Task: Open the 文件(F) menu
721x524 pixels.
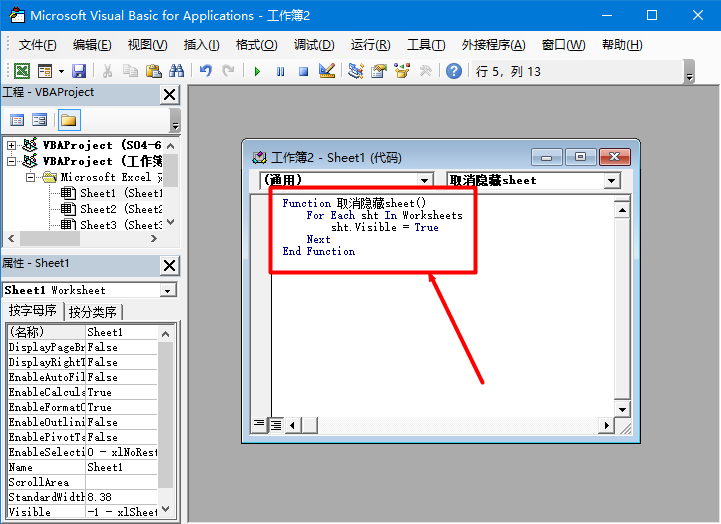Action: (38, 45)
